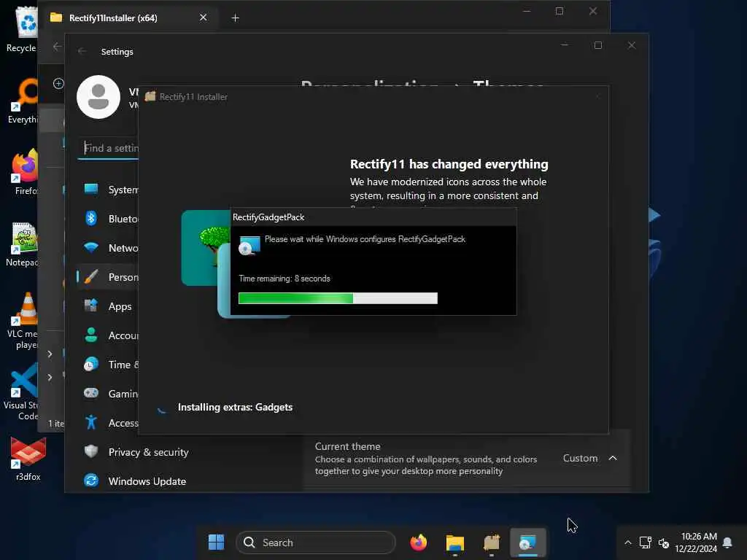This screenshot has height=560, width=747.
Task: Expand the lower tree chevron in File Explorer
Action: click(50, 377)
